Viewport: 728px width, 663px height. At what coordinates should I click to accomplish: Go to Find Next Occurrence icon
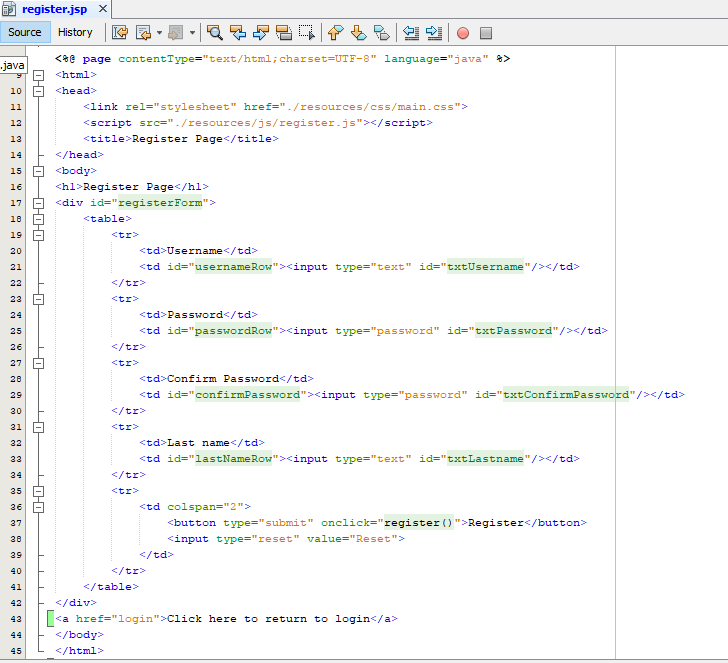point(260,32)
